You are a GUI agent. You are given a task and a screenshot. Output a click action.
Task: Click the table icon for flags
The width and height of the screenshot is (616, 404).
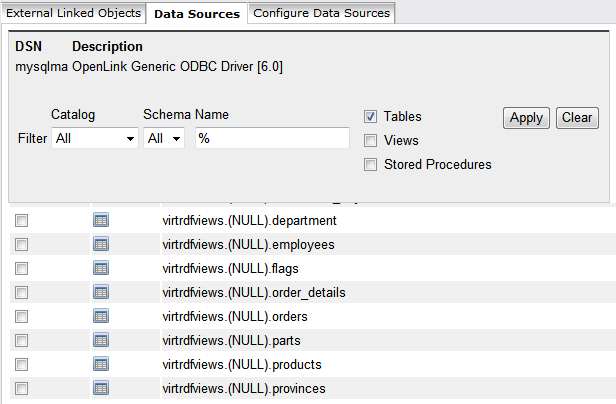click(100, 268)
